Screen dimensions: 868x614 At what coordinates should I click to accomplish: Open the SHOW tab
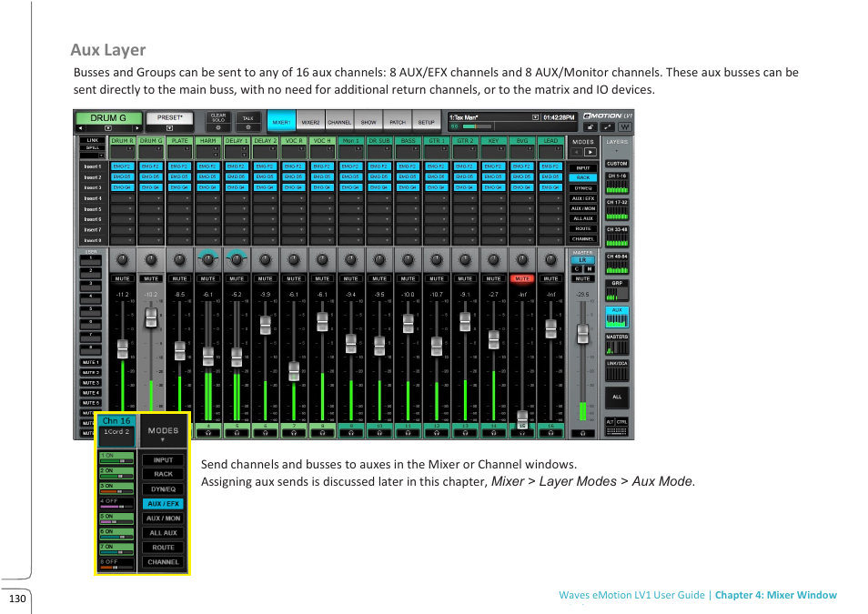(x=368, y=121)
